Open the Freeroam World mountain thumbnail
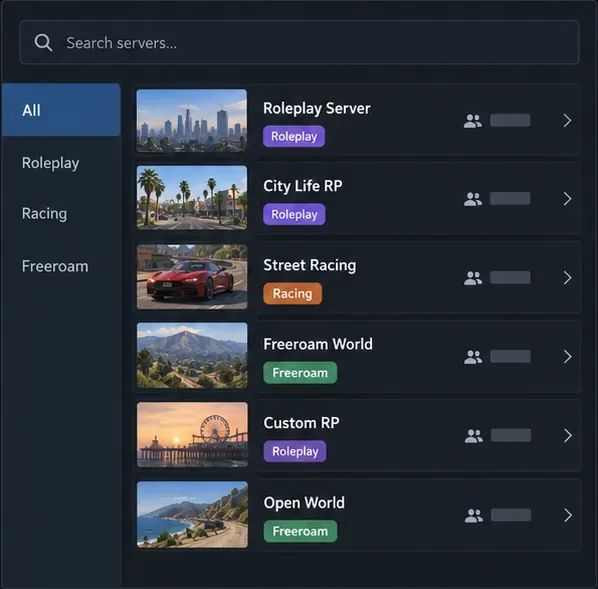The height and width of the screenshot is (589, 598). [192, 356]
